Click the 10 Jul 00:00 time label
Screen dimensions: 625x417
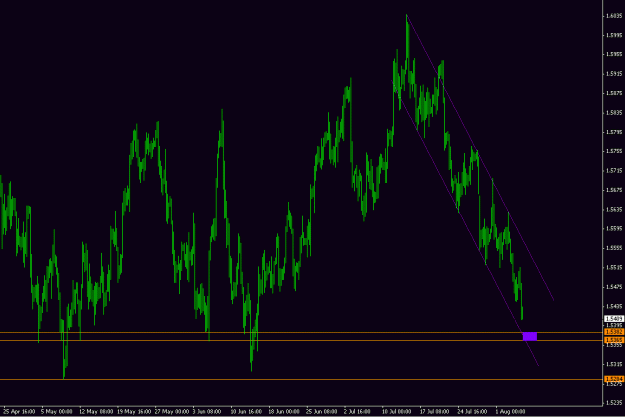396,411
